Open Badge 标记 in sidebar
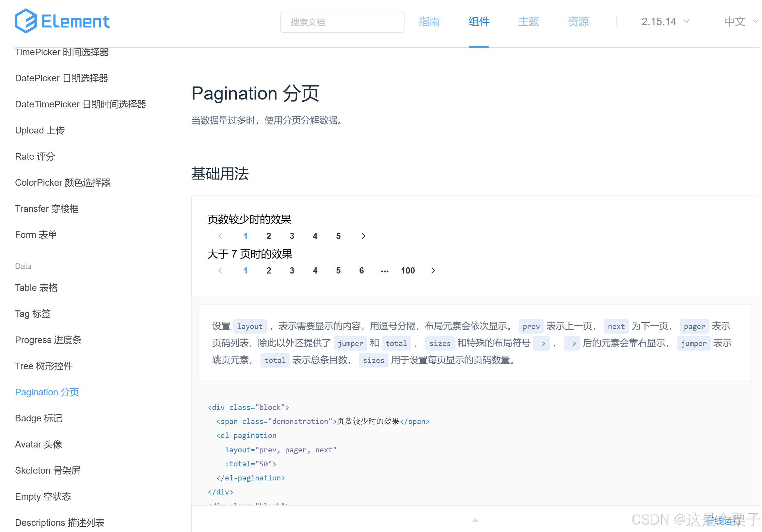 point(39,418)
